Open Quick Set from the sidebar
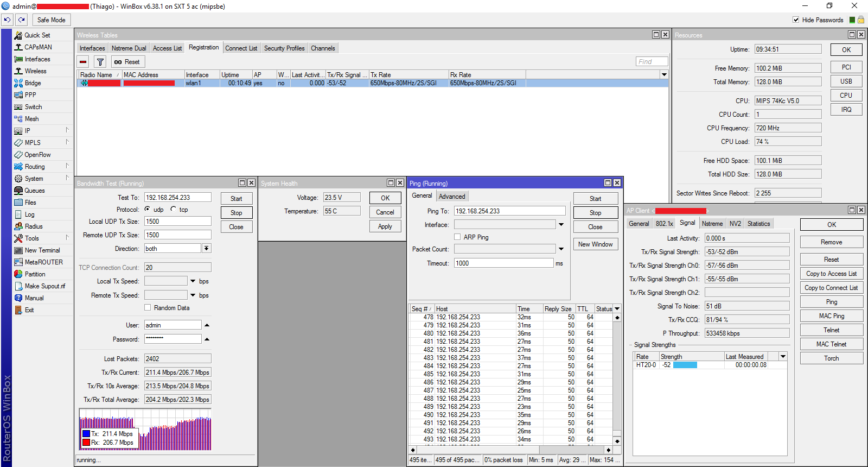 37,35
